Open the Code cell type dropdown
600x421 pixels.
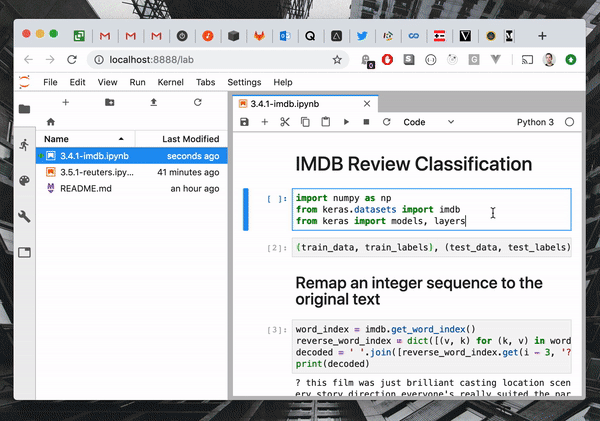point(429,122)
